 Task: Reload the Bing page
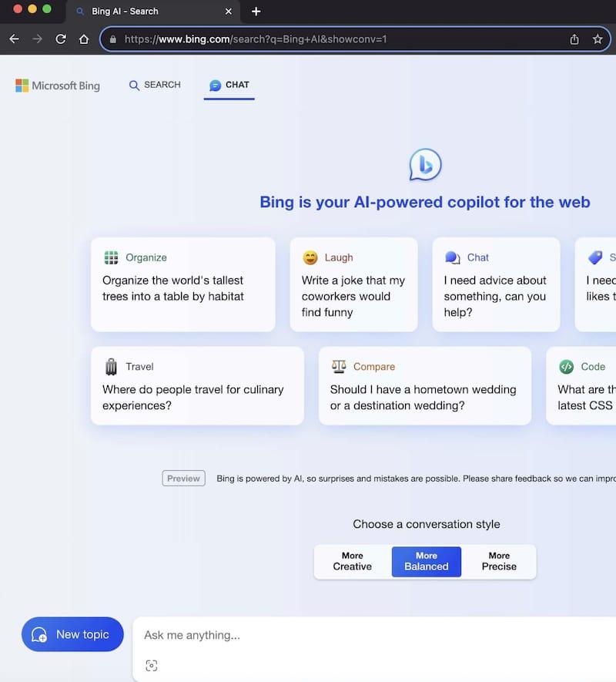pos(61,39)
